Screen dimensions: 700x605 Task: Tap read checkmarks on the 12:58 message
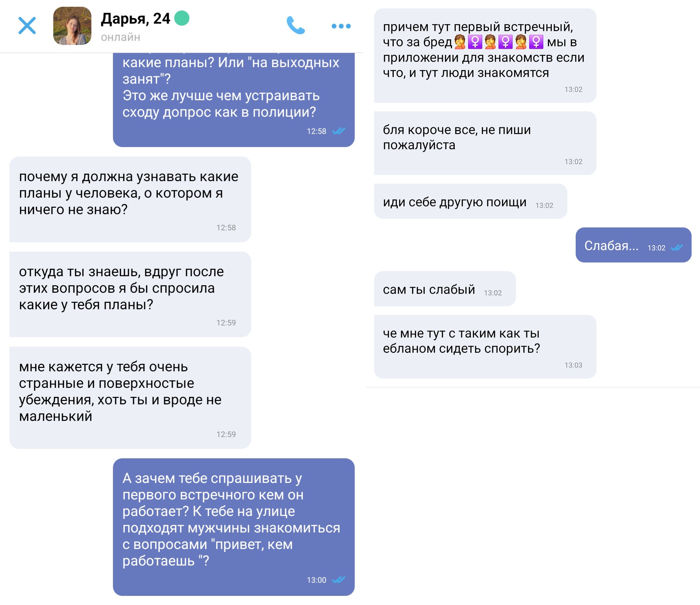339,131
